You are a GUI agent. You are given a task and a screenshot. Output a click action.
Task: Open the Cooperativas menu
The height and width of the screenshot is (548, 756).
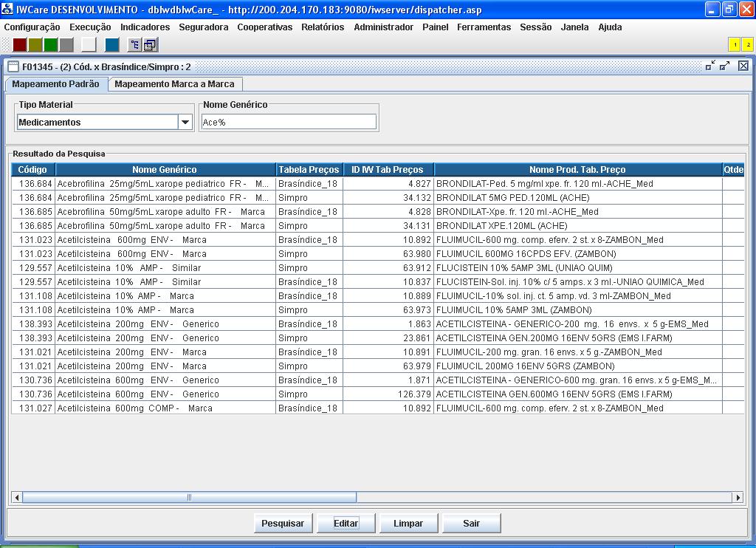(265, 27)
